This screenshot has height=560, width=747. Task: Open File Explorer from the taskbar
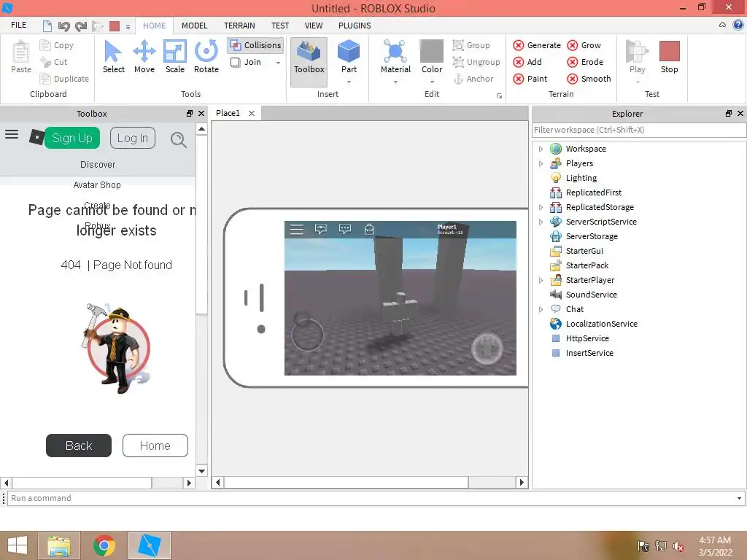59,545
